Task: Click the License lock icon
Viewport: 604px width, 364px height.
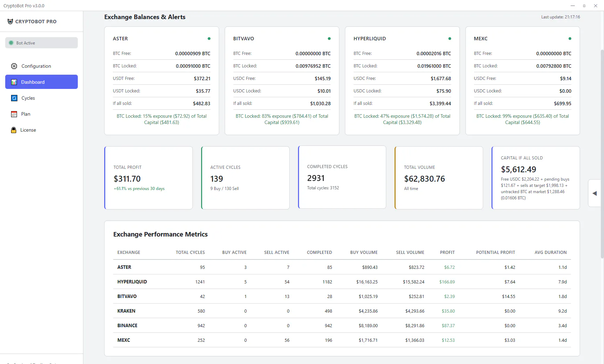Action: (14, 130)
